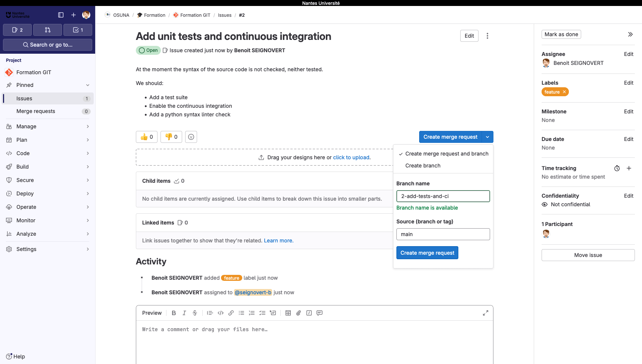Image resolution: width=642 pixels, height=364 pixels.
Task: Expand the Settings menu
Action: pyautogui.click(x=47, y=249)
